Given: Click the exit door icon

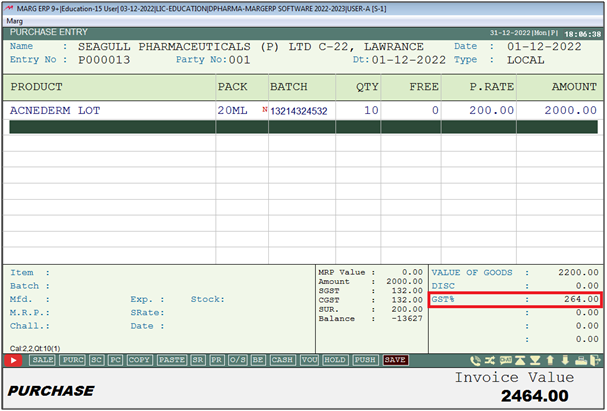Looking at the screenshot, I should pos(595,360).
